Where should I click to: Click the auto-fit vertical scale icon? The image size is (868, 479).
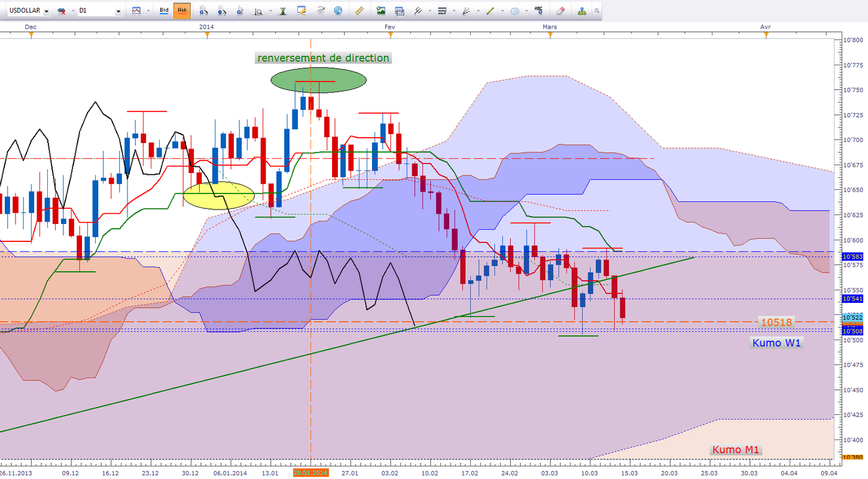point(283,11)
